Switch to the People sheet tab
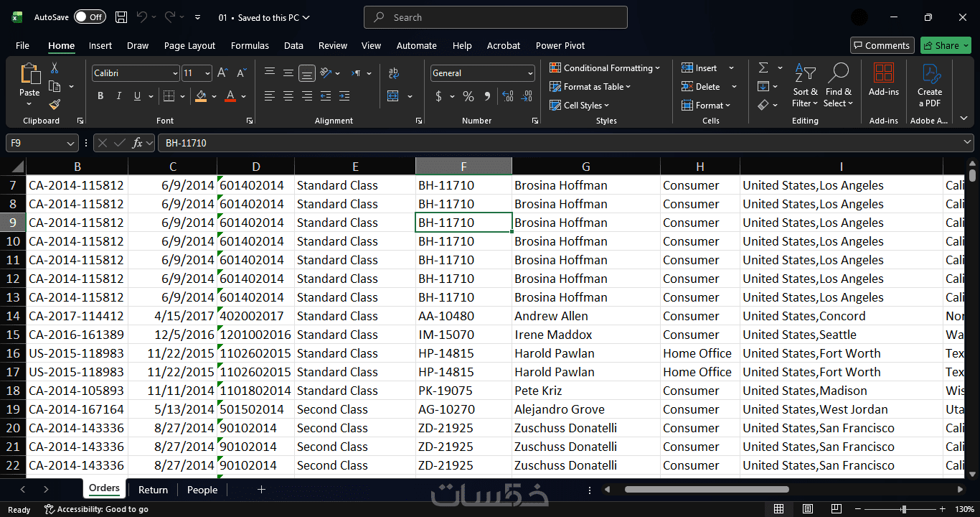The image size is (980, 517). [202, 490]
